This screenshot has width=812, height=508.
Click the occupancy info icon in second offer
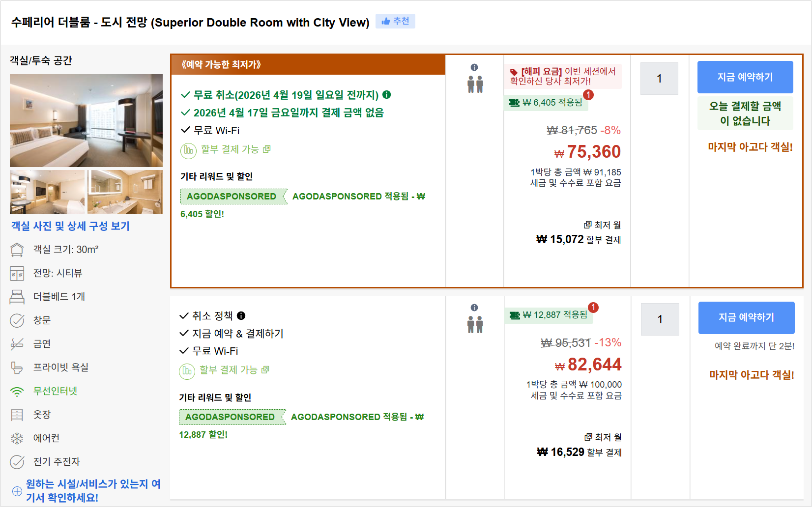(474, 308)
